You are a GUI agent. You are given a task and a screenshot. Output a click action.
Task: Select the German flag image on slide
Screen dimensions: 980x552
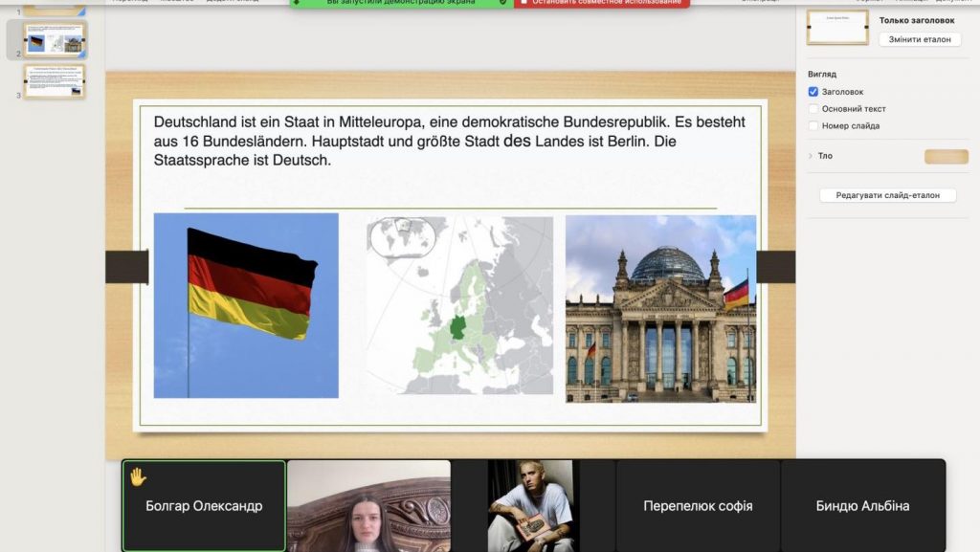[246, 305]
